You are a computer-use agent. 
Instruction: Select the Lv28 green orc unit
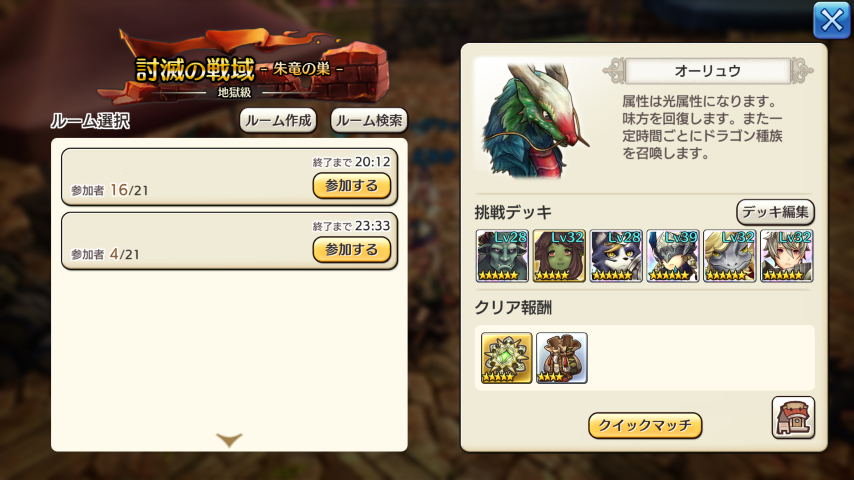point(502,256)
